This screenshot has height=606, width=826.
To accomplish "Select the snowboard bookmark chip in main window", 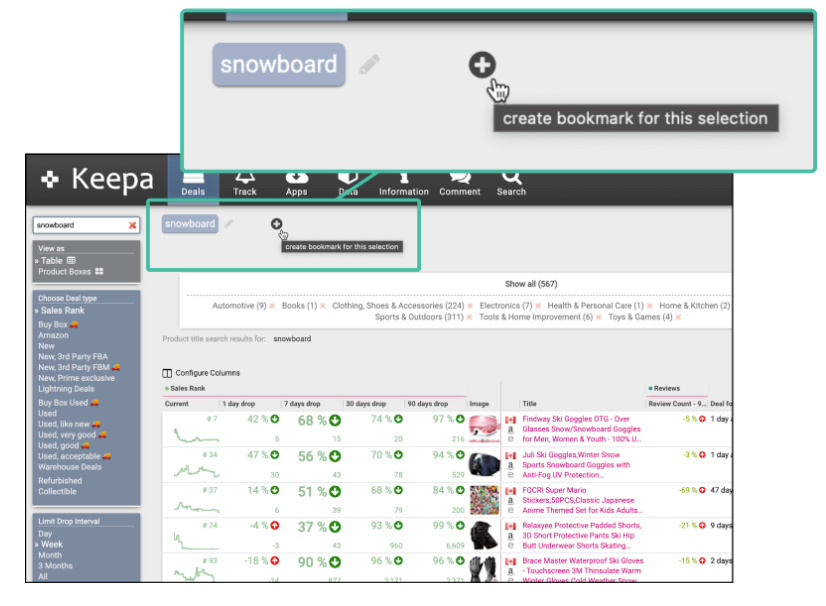I will [x=190, y=224].
